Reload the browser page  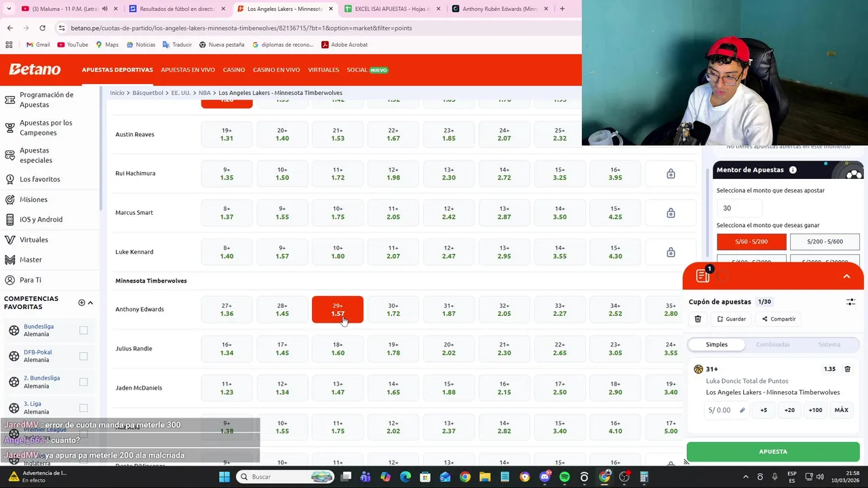point(42,28)
